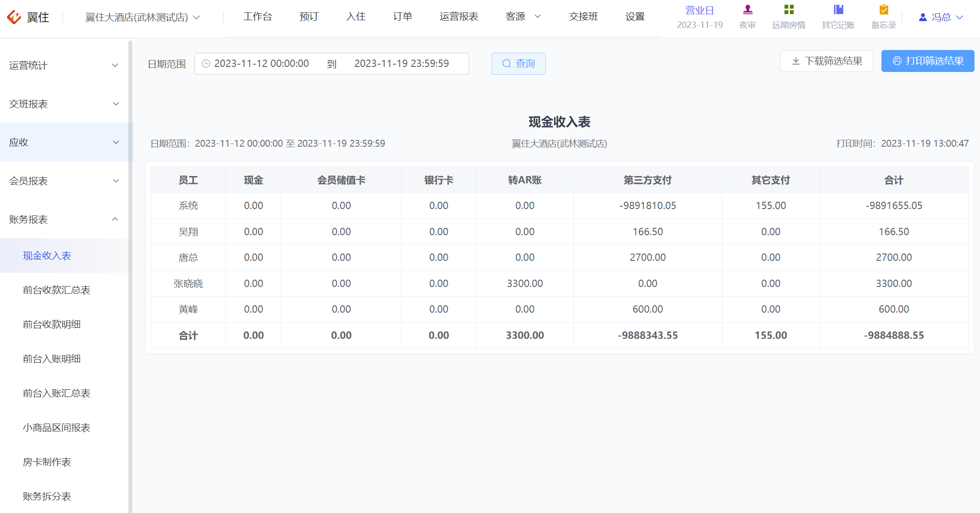Screen dimensions: 980x513
Task: Click the 黄峰 employee row name
Action: 188,309
